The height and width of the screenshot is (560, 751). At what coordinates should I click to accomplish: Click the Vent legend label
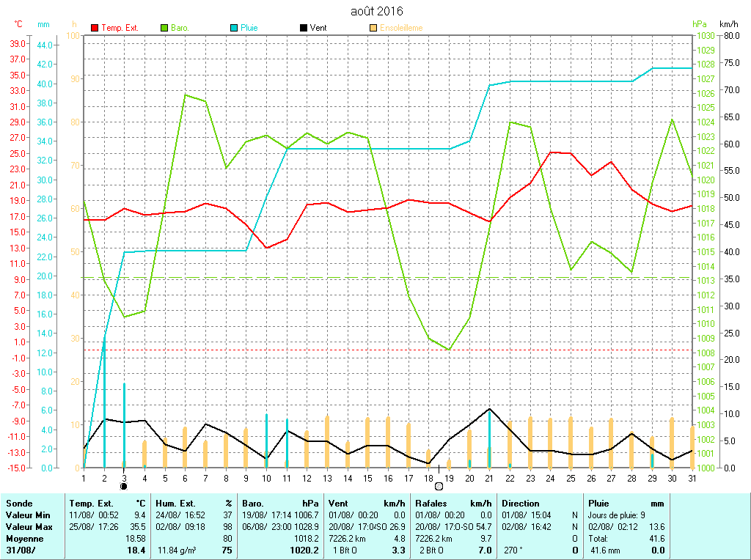(x=318, y=29)
